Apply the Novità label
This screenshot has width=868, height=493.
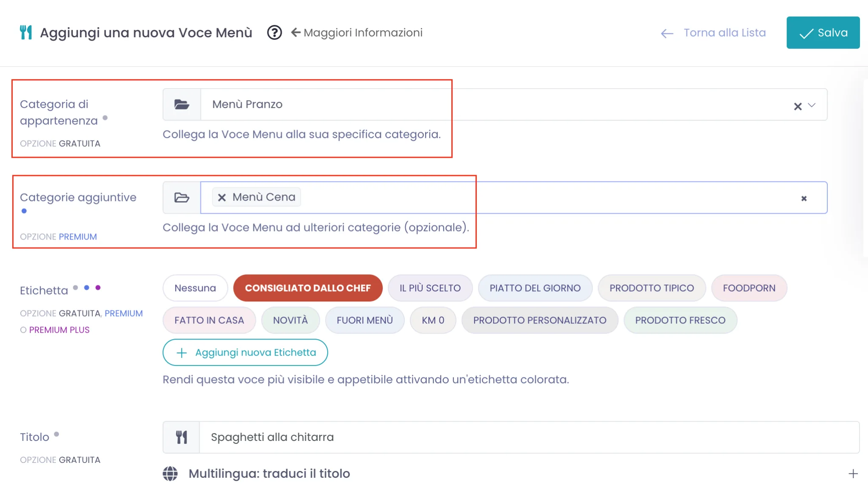pos(290,320)
